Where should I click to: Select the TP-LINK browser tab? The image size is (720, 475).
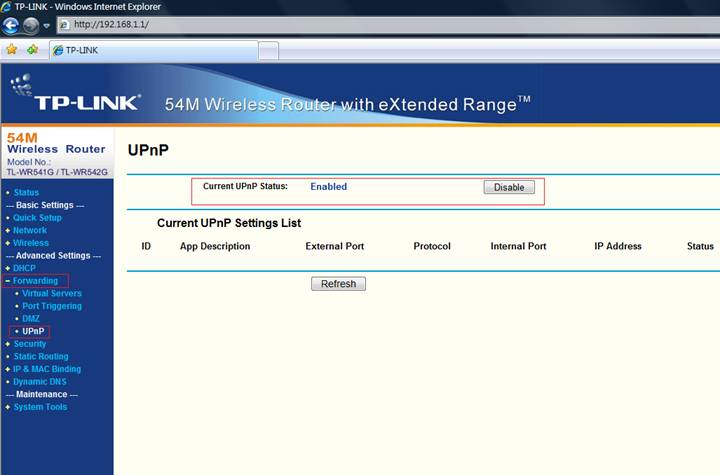pyautogui.click(x=153, y=51)
